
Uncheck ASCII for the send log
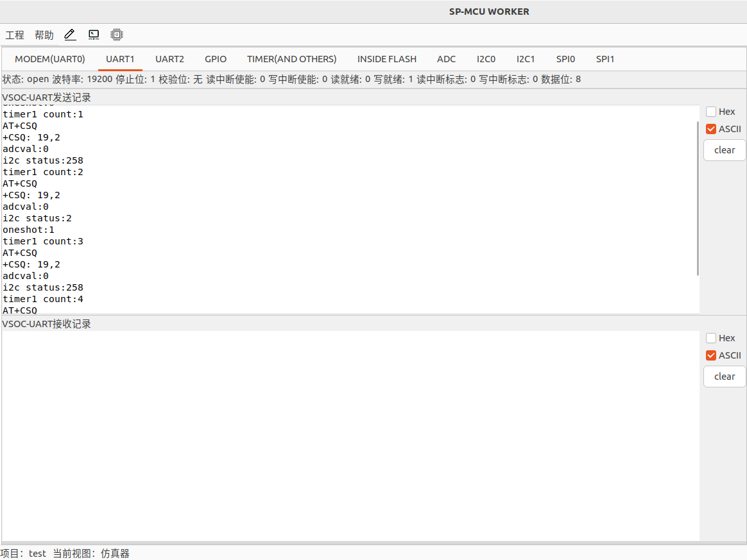click(711, 129)
